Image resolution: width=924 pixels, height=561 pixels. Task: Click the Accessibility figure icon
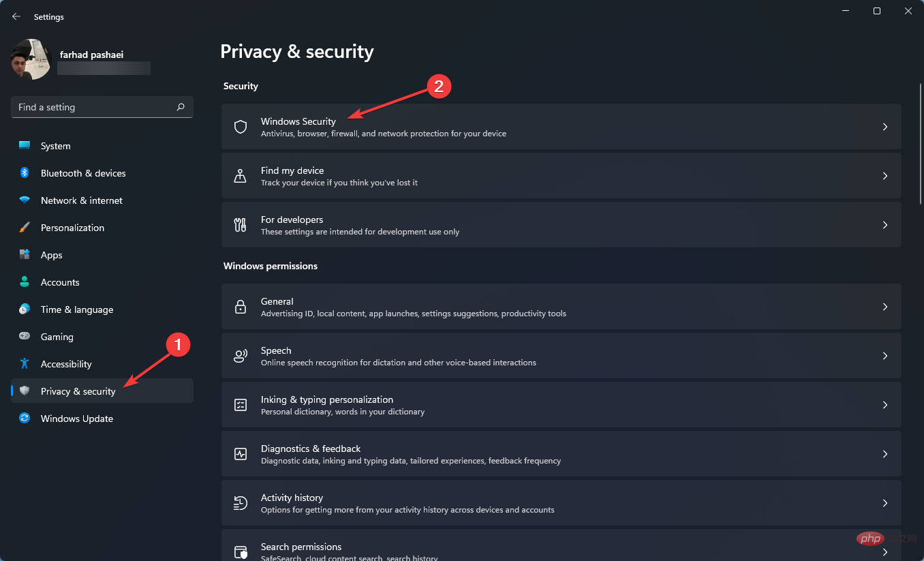pos(25,364)
